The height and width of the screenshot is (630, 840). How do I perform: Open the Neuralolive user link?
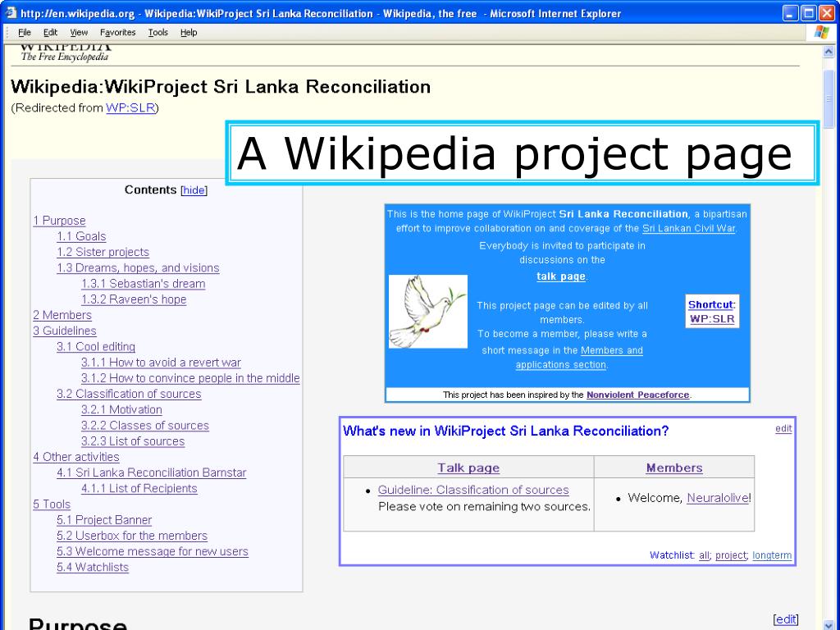pos(717,498)
